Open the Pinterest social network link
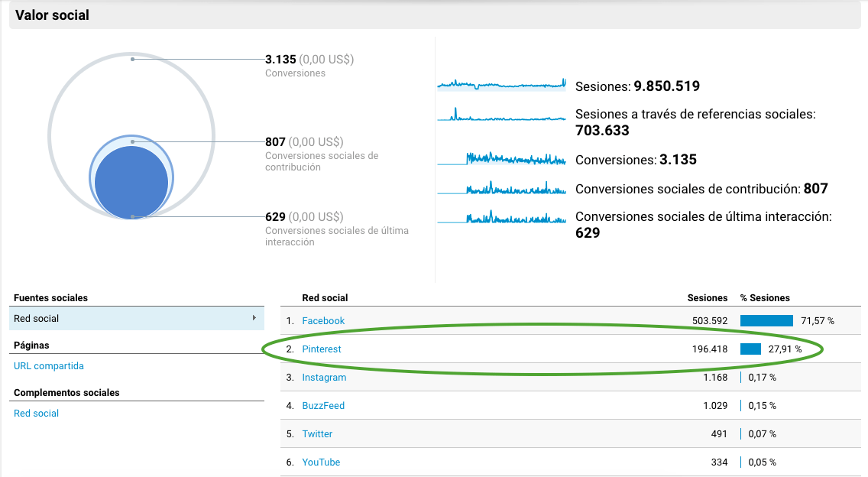 [322, 349]
